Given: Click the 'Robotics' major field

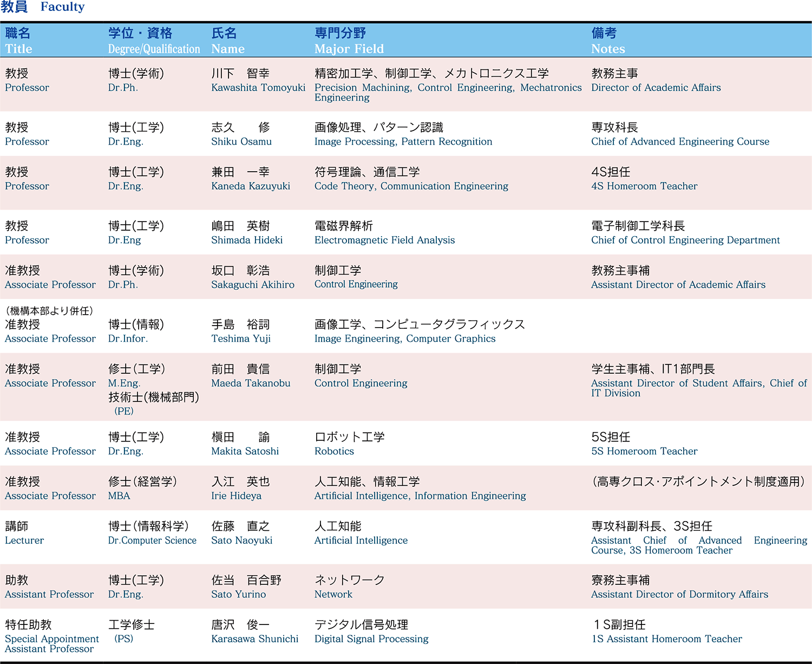Looking at the screenshot, I should point(334,451).
